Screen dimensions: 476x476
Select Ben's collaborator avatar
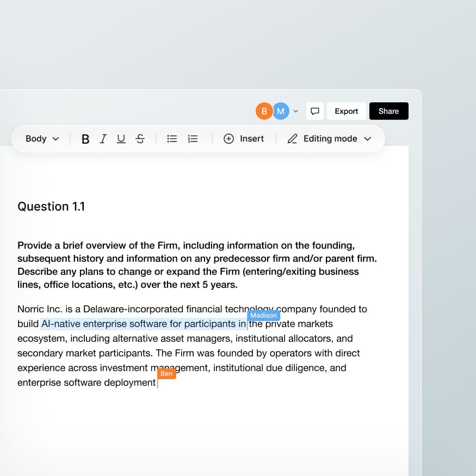[x=264, y=111]
